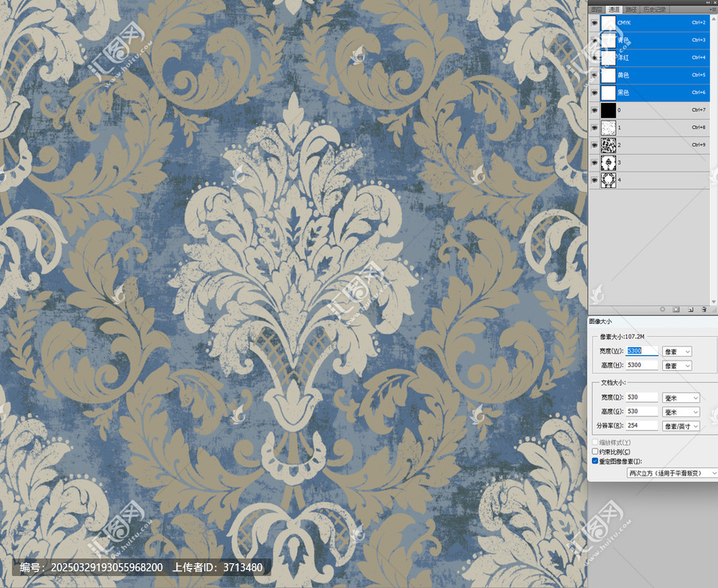Create a new channel icon
The image size is (718, 588).
click(691, 310)
